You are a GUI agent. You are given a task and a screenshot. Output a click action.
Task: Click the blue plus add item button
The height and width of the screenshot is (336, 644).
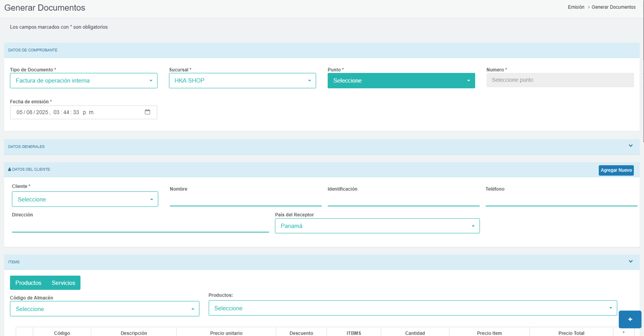click(x=630, y=319)
